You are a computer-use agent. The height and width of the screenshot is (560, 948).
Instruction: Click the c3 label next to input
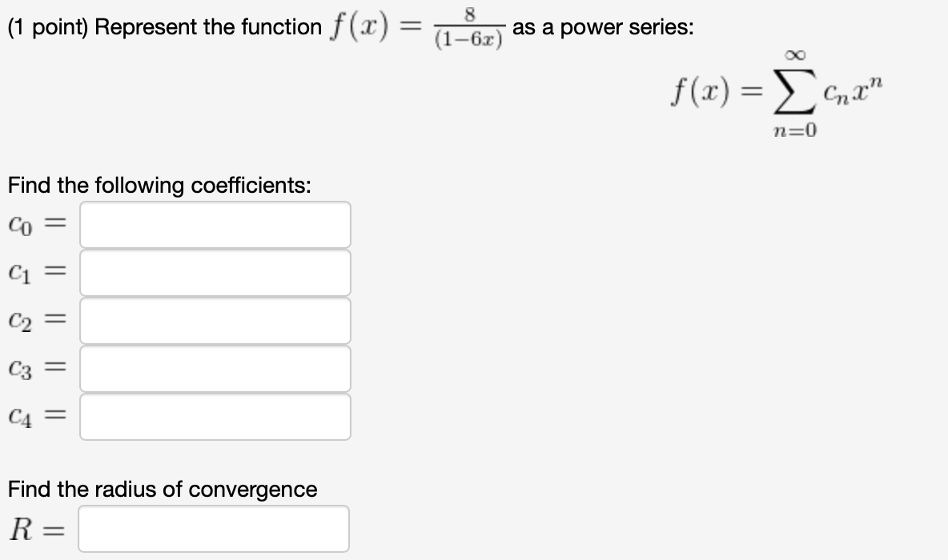click(36, 369)
